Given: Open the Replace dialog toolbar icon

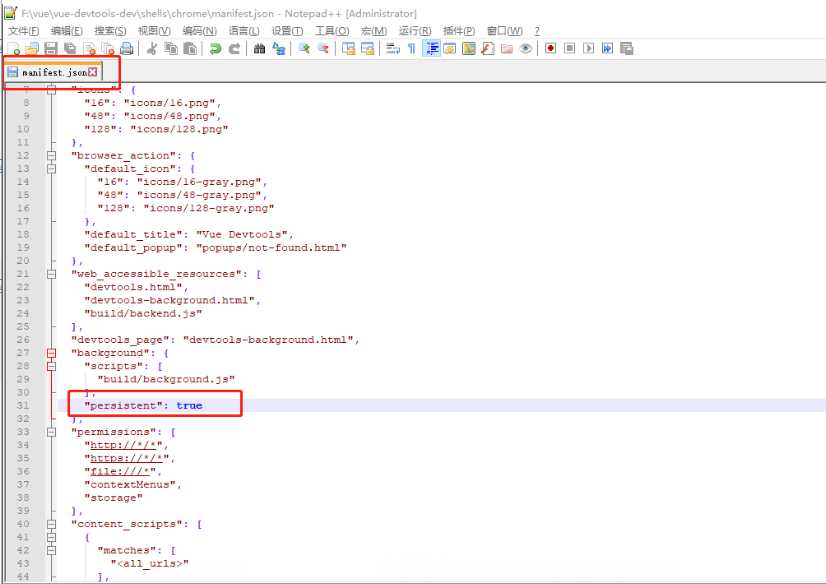Looking at the screenshot, I should [x=279, y=49].
